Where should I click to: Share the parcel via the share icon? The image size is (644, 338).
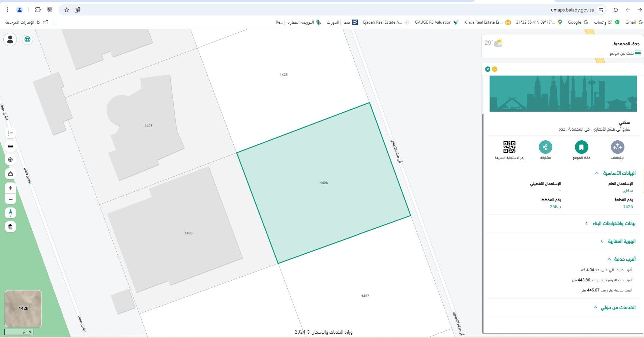pos(545,147)
